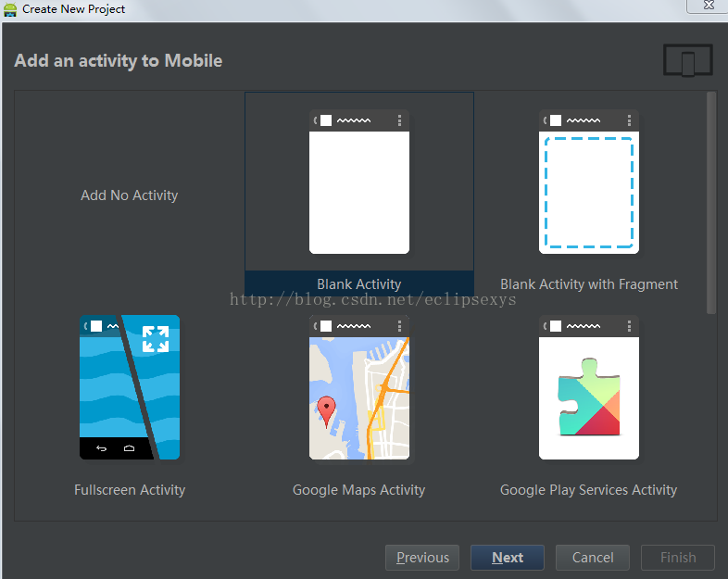Pick the Google Play Services Activity thumbnail
Image resolution: width=728 pixels, height=579 pixels.
coord(589,387)
